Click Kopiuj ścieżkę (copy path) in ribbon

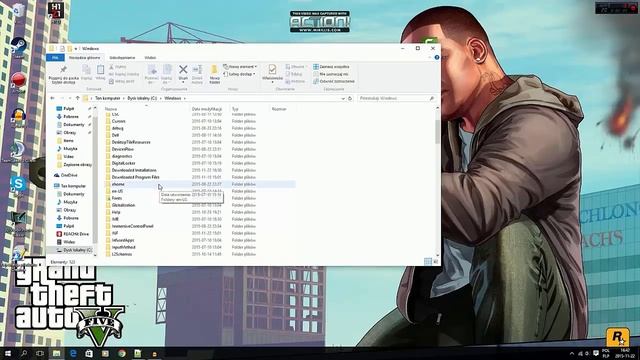pyautogui.click(x=124, y=74)
